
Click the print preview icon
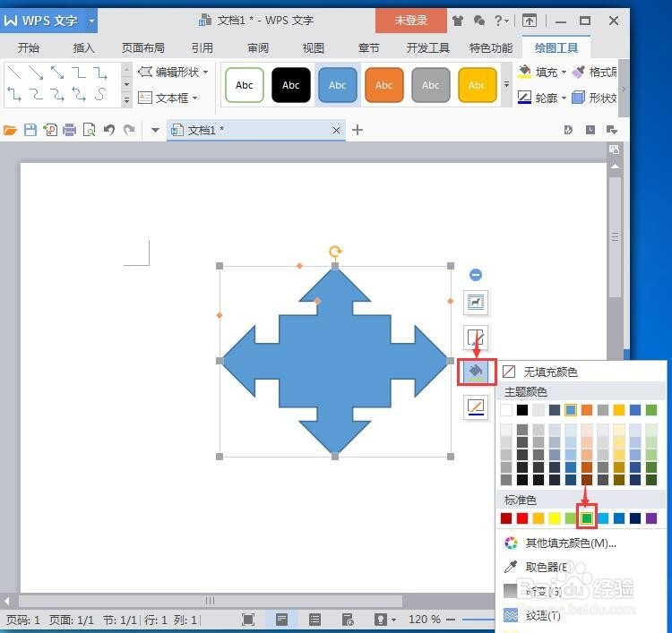point(89,130)
